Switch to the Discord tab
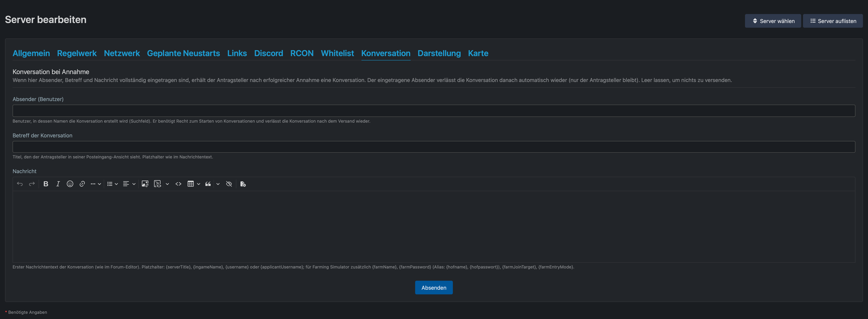This screenshot has height=319, width=868. [x=269, y=53]
